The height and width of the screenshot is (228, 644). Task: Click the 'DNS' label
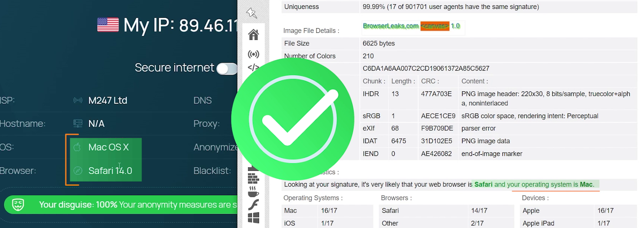click(x=203, y=101)
